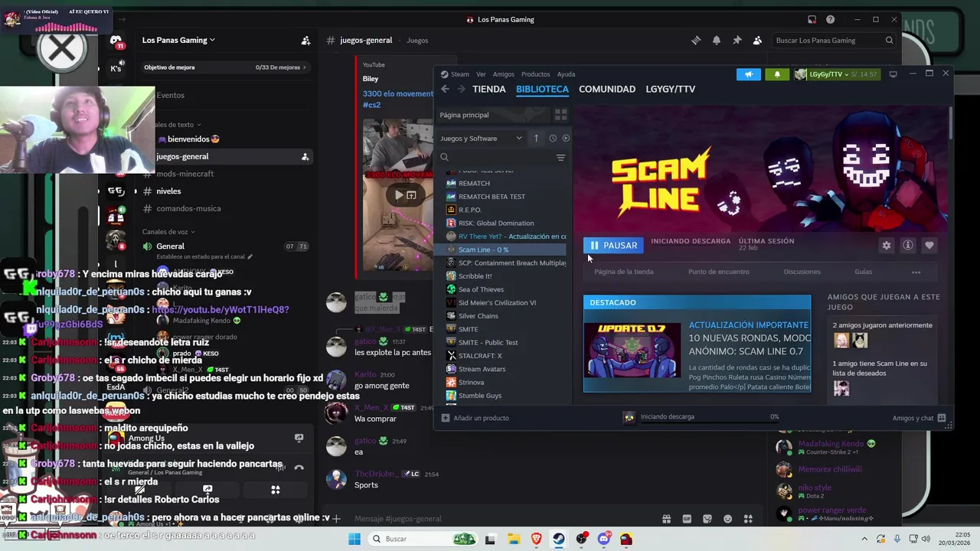The height and width of the screenshot is (551, 980).
Task: Open Discord gift icon in message bar
Action: tap(666, 519)
